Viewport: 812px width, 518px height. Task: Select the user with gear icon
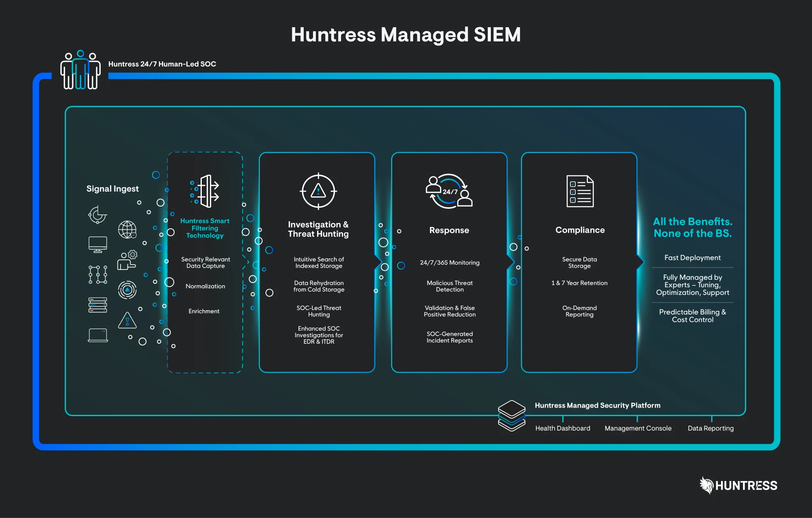[127, 260]
